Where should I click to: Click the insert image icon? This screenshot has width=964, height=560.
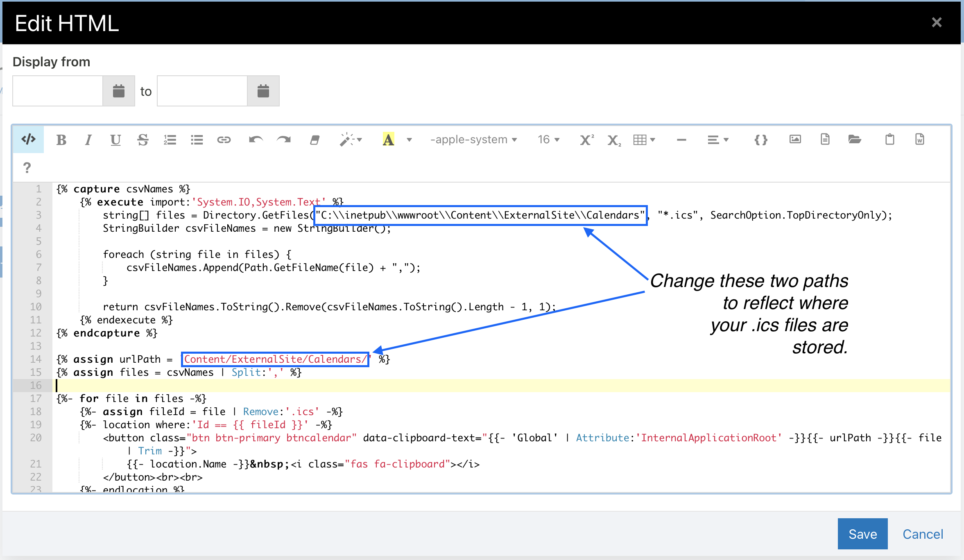(x=795, y=140)
